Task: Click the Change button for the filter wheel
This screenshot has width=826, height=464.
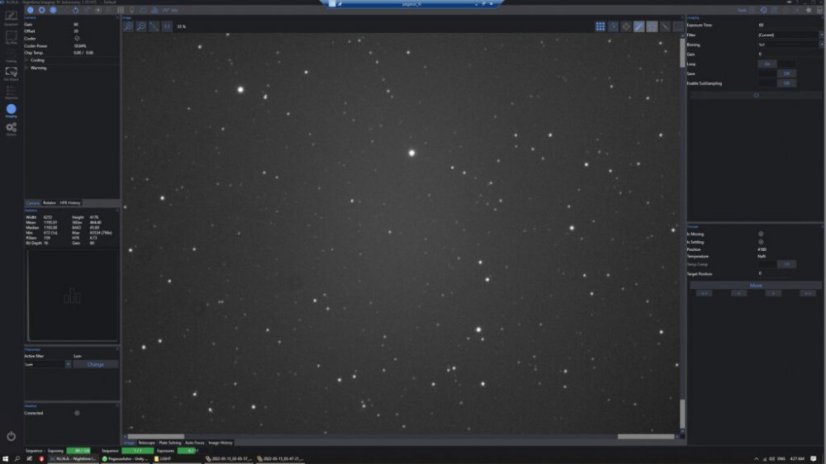Action: [96, 364]
